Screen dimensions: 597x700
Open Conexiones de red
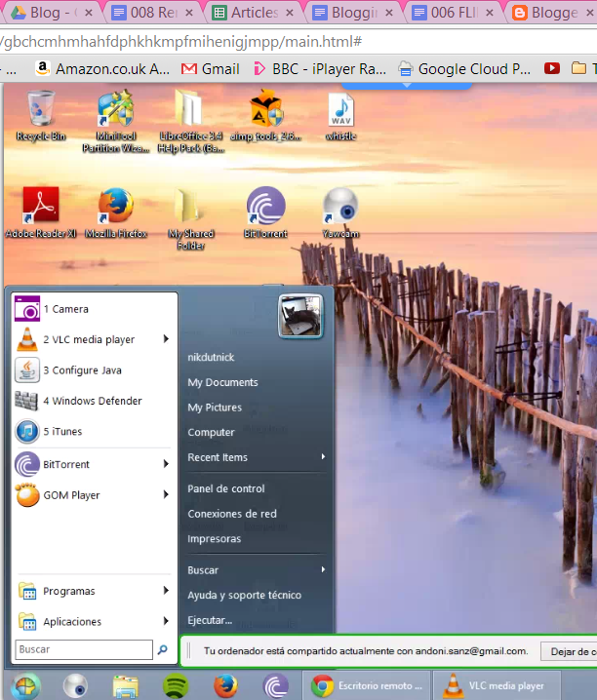232,514
